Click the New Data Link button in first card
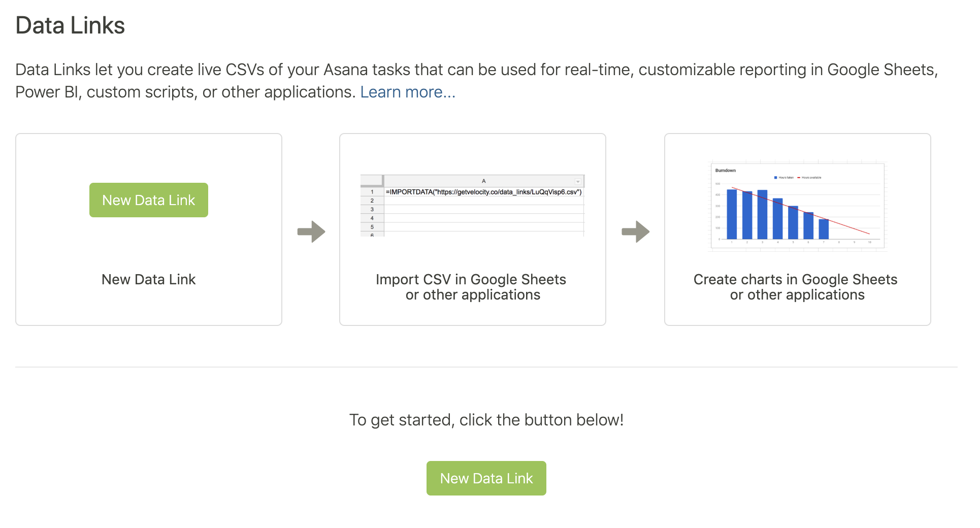This screenshot has width=980, height=528. (148, 200)
